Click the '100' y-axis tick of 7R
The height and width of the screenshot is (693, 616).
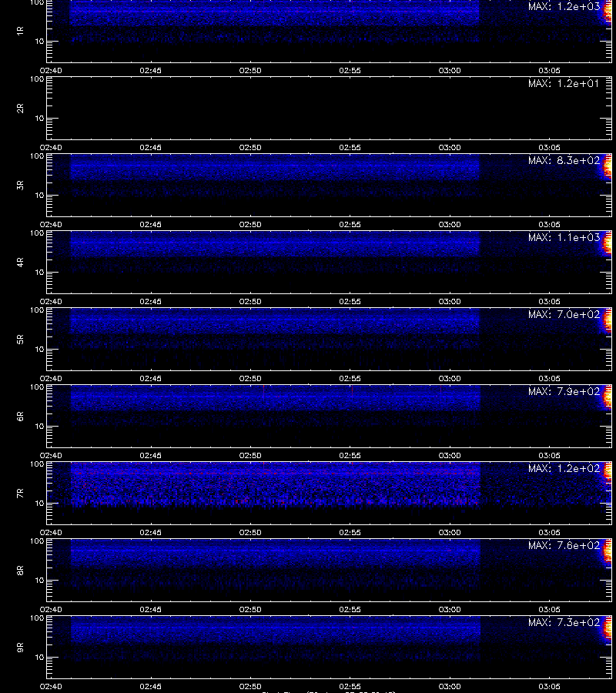37,464
